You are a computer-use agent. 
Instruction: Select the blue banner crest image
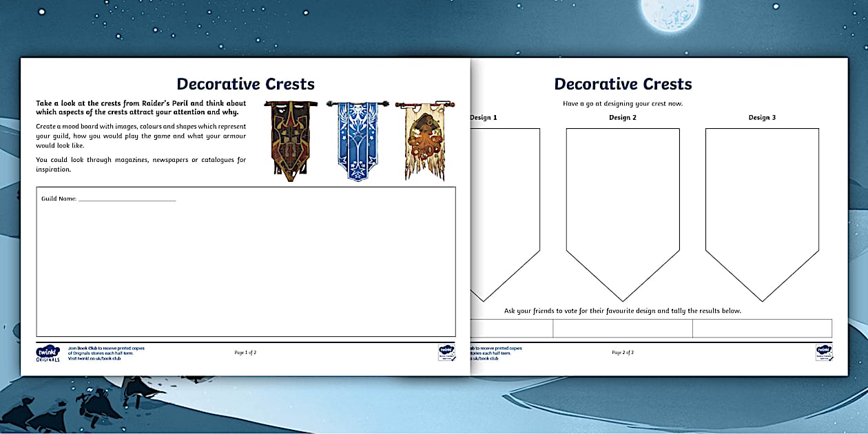(x=357, y=138)
